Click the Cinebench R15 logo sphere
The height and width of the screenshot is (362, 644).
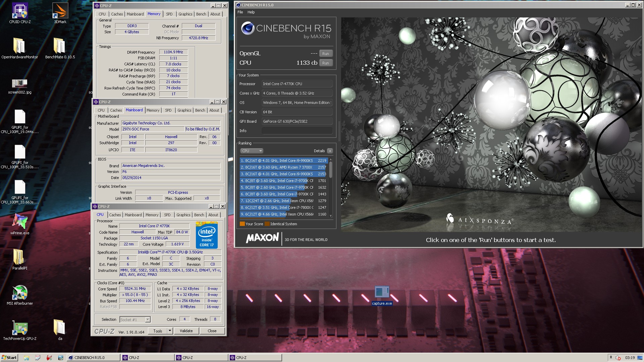[248, 29]
